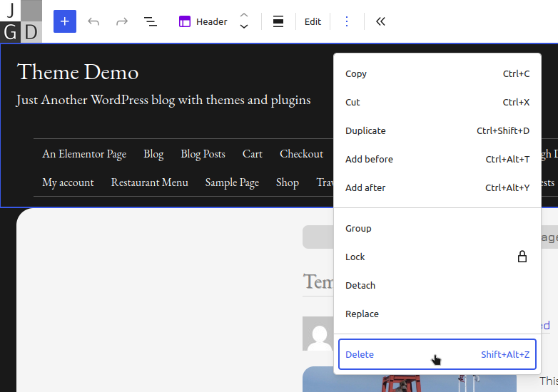The height and width of the screenshot is (392, 558).
Task: Move the Header block up
Action: pyautogui.click(x=244, y=15)
